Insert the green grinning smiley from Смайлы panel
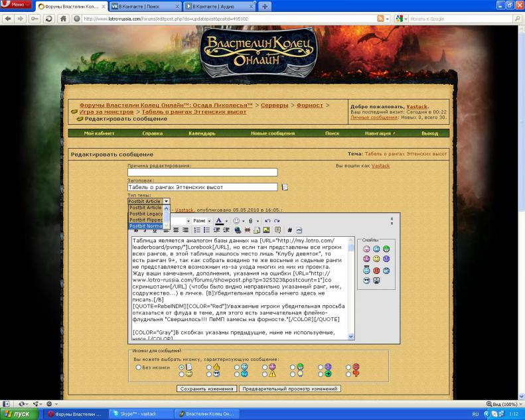The width and height of the screenshot is (525, 420). (386, 249)
